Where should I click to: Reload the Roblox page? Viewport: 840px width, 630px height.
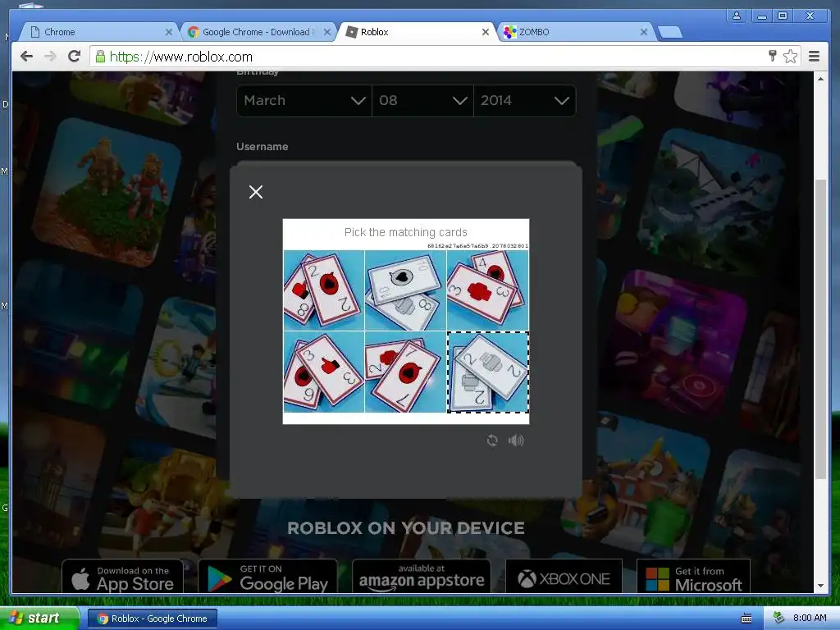pyautogui.click(x=75, y=57)
